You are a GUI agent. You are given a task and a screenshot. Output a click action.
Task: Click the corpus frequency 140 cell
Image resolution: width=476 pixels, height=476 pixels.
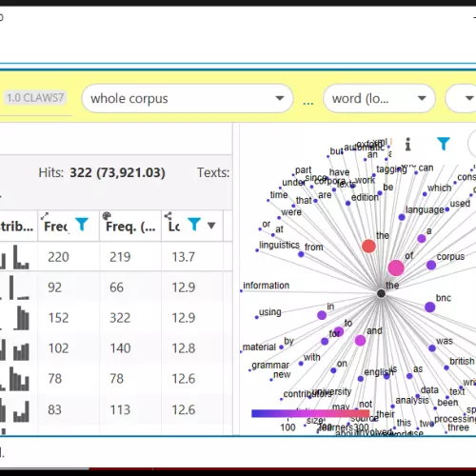[x=120, y=348]
